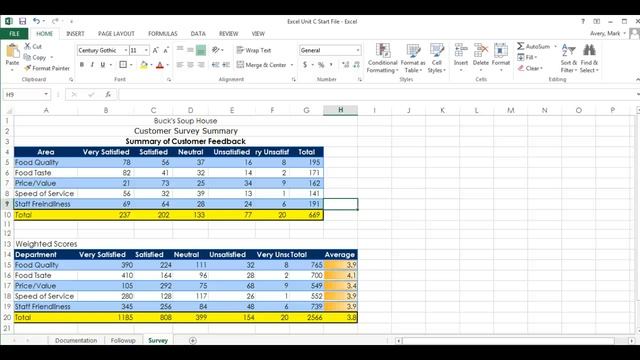The image size is (640, 360).
Task: Open the Font dialog launcher
Action: (169, 80)
